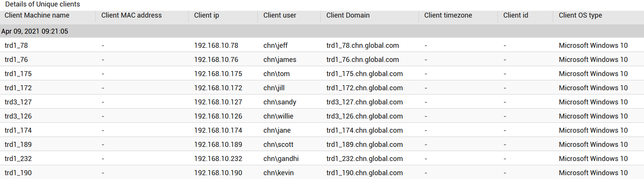Select client user chn\james

point(280,60)
